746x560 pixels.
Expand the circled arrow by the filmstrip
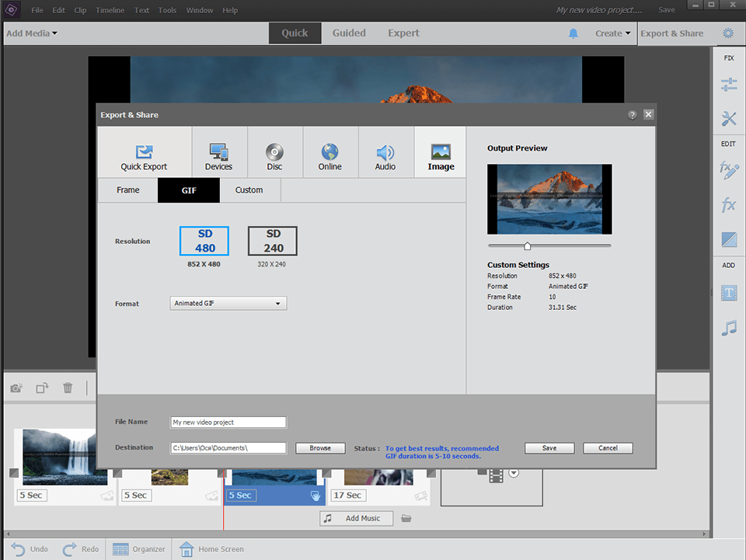[x=514, y=473]
